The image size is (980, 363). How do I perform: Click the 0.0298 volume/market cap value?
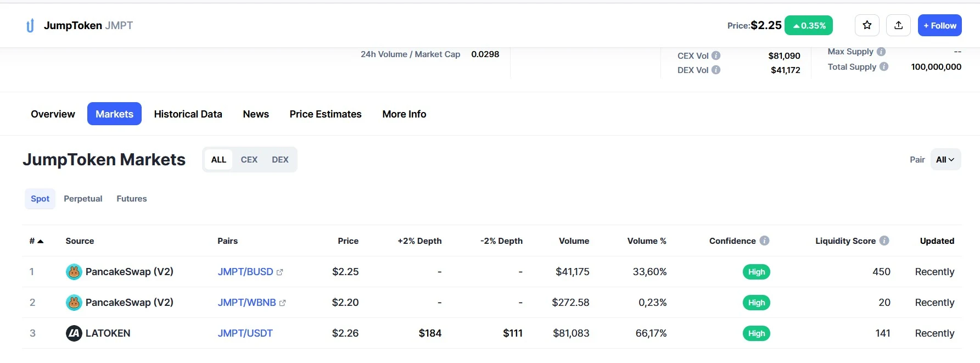485,54
